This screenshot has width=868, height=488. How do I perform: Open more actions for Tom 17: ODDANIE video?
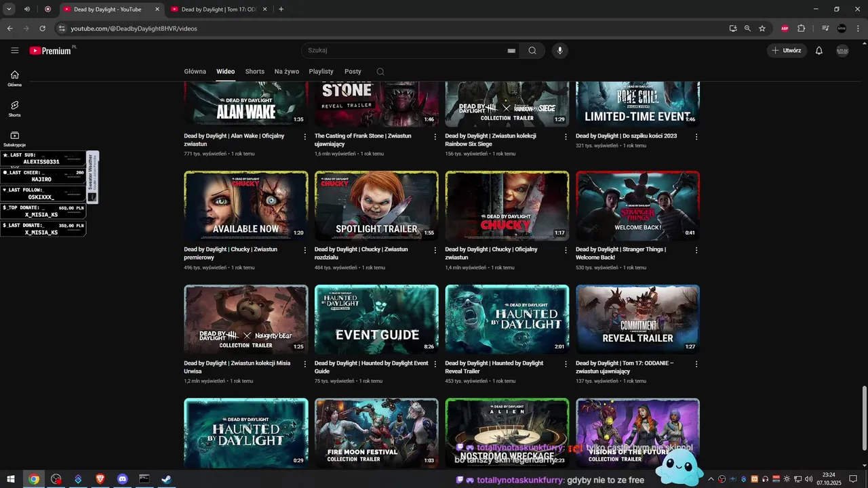pos(696,364)
